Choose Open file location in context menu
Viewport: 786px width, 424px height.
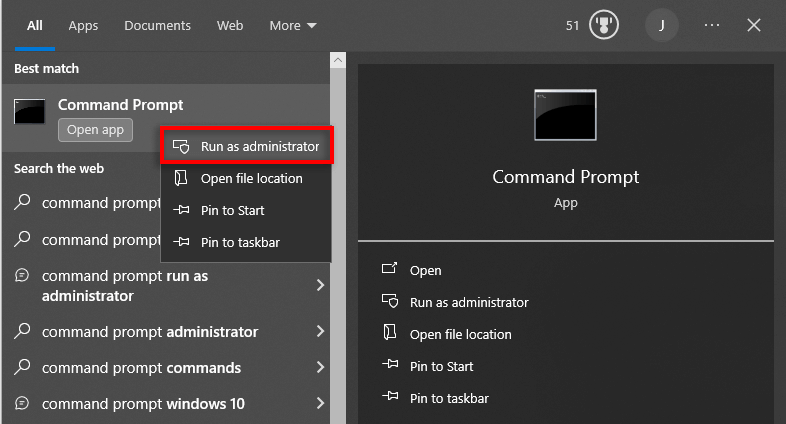pyautogui.click(x=251, y=178)
